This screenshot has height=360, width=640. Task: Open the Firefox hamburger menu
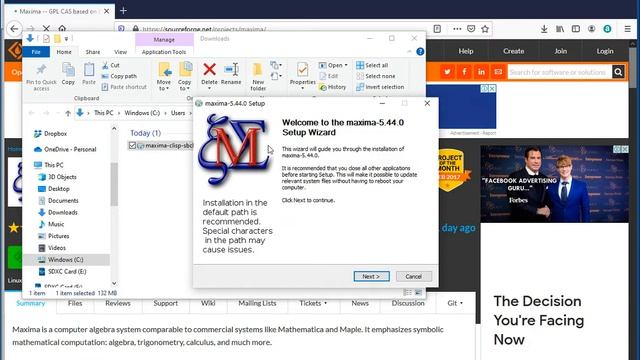pyautogui.click(x=627, y=29)
